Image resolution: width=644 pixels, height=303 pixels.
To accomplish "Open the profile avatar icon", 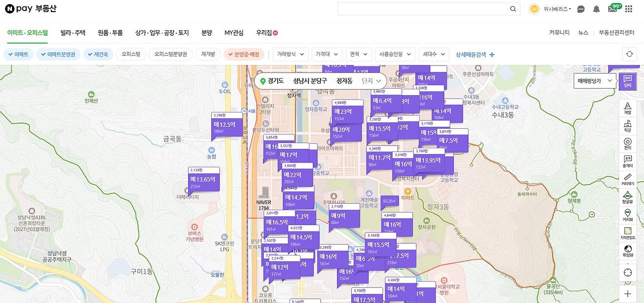I will [x=534, y=9].
